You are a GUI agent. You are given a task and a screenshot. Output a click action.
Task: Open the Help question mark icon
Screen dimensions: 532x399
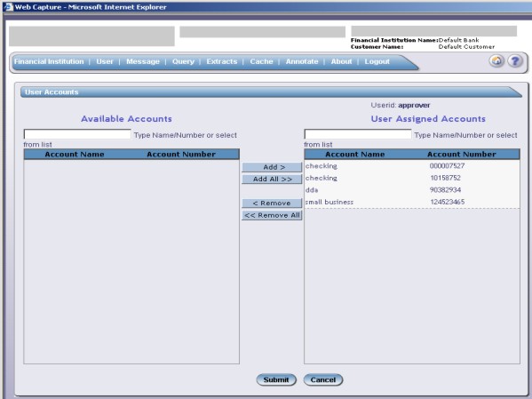[515, 61]
